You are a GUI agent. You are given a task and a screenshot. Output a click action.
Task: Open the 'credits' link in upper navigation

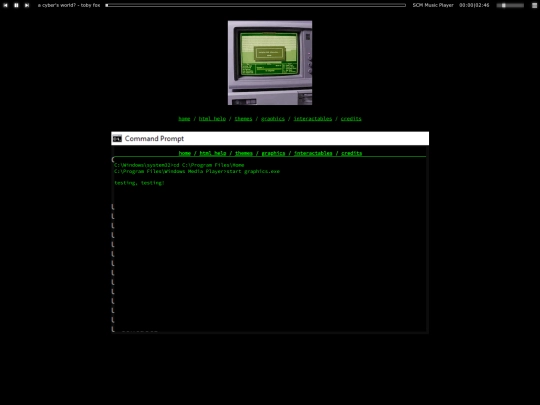coord(351,118)
